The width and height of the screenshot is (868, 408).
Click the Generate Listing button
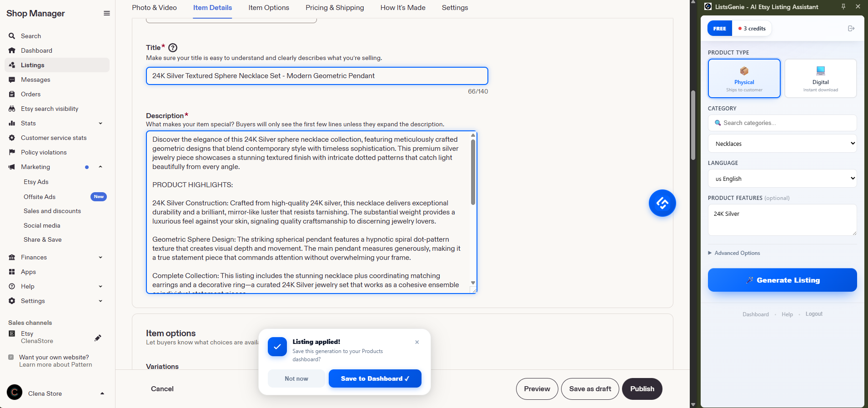pyautogui.click(x=782, y=280)
